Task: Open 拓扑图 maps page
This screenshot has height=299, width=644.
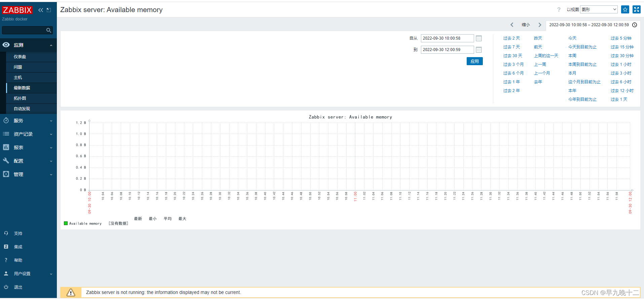Action: [x=20, y=98]
